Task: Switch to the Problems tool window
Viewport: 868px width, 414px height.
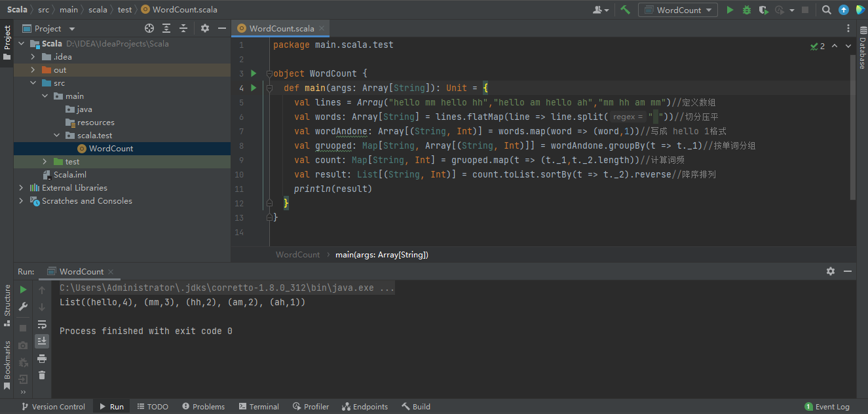Action: point(203,407)
